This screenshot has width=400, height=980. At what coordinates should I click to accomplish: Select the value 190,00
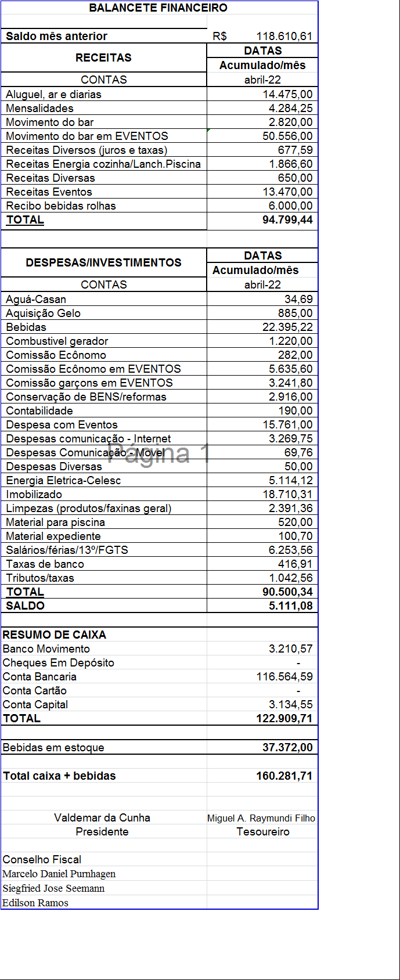click(295, 410)
